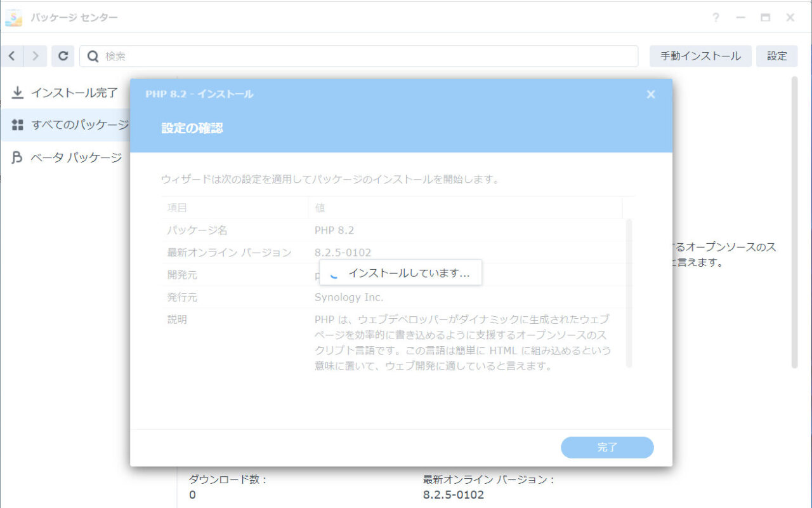This screenshot has width=812, height=508.
Task: Click the download icon beside インストール完了
Action: coord(18,93)
